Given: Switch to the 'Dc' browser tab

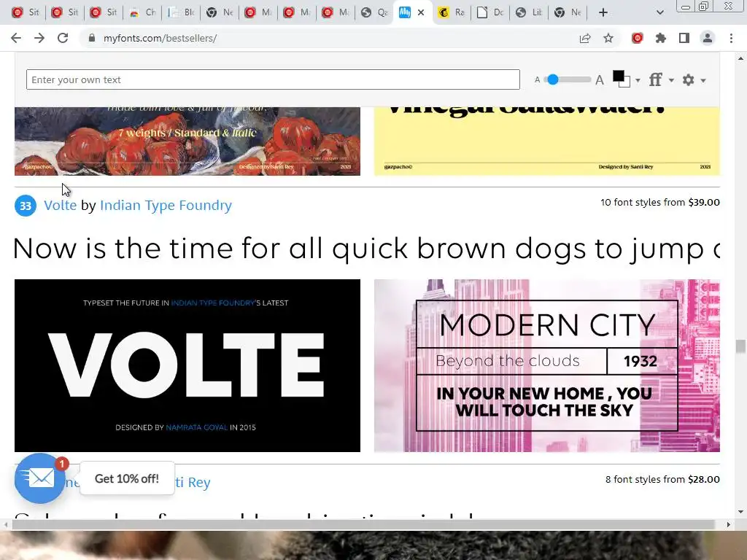Looking at the screenshot, I should click(490, 12).
